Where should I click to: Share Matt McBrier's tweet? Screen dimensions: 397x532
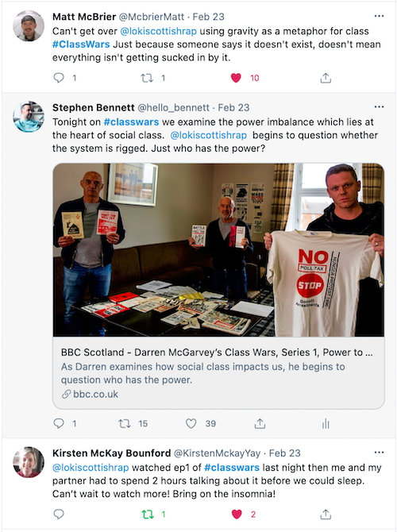tap(326, 78)
